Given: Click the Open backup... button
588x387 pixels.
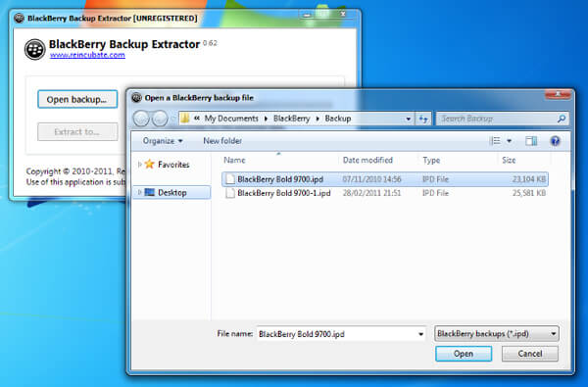Looking at the screenshot, I should pos(77,99).
